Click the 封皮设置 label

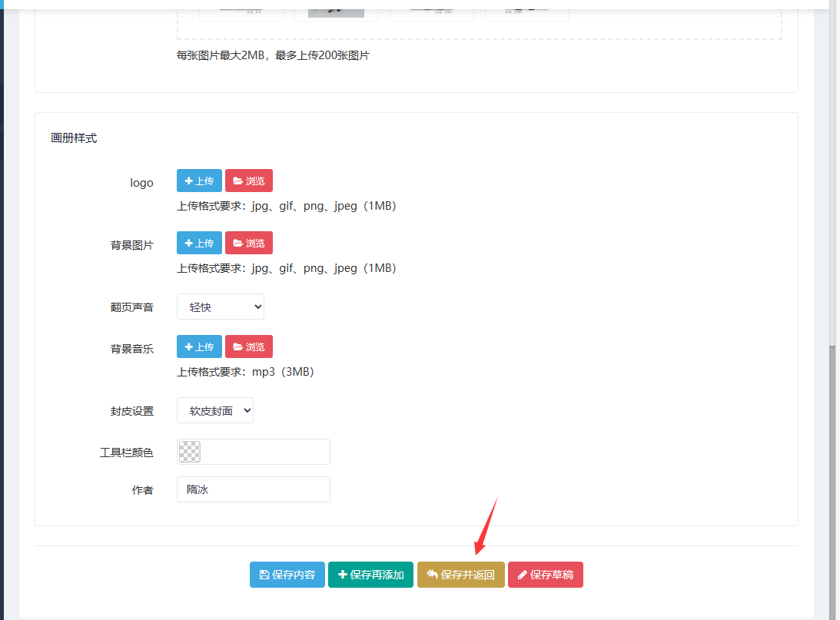click(131, 411)
